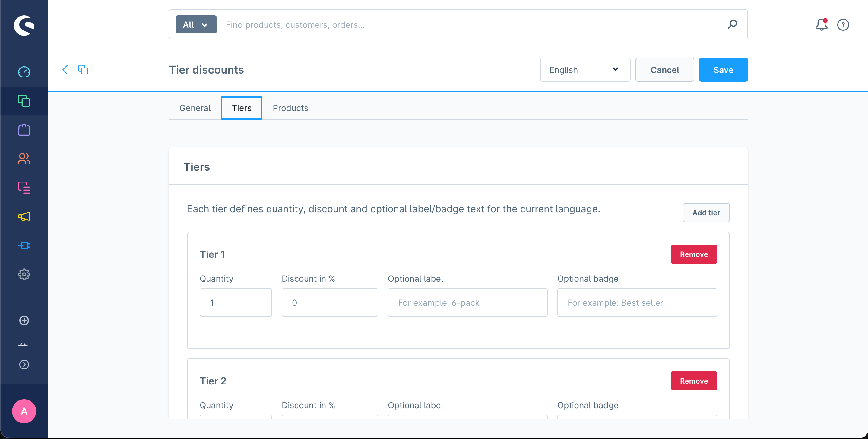
Task: Click the 'Tiers' card heading
Action: [196, 167]
